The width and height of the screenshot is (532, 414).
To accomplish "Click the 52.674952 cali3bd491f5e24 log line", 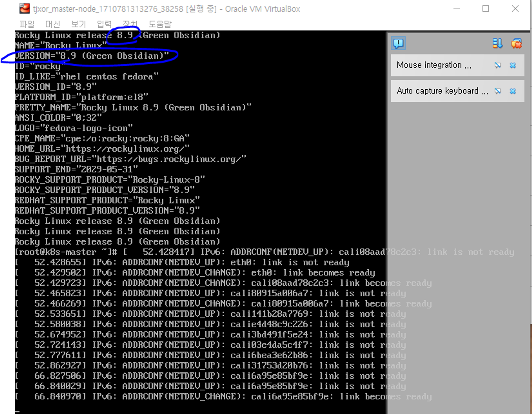I will pyautogui.click(x=210, y=334).
